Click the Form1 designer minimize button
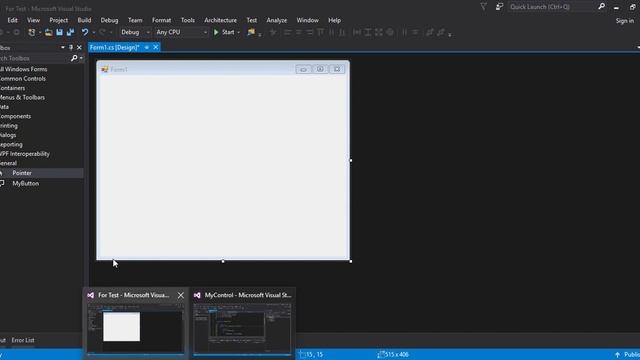The image size is (640, 360). [x=303, y=69]
